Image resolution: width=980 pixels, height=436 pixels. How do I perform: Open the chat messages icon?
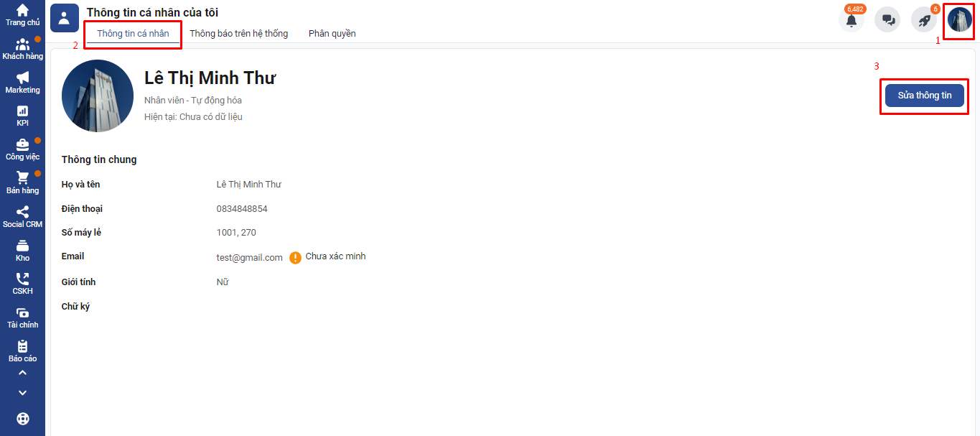[887, 20]
